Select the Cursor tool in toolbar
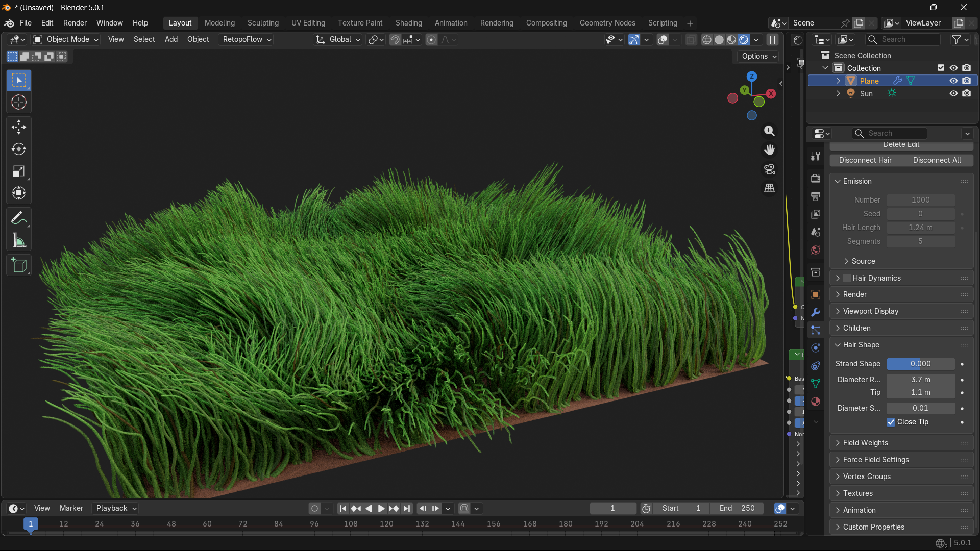This screenshot has height=551, width=980. click(19, 103)
